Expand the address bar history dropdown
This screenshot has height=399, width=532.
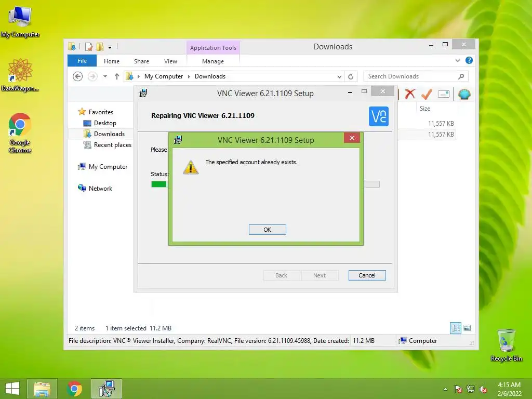339,77
